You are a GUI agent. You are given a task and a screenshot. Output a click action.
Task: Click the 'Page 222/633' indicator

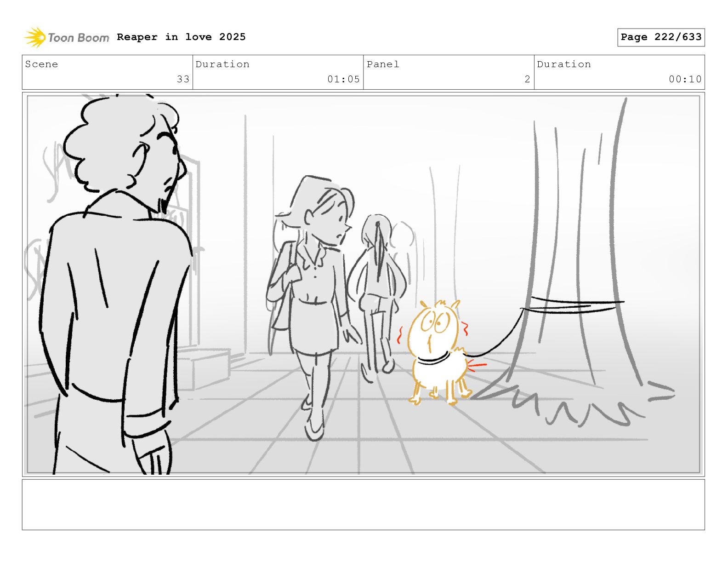coord(661,37)
